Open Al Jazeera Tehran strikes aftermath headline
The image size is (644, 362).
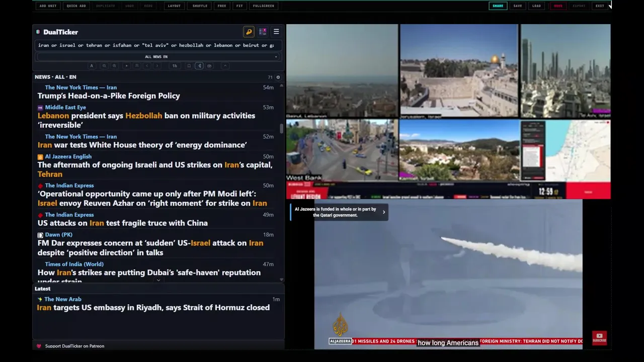pos(155,169)
